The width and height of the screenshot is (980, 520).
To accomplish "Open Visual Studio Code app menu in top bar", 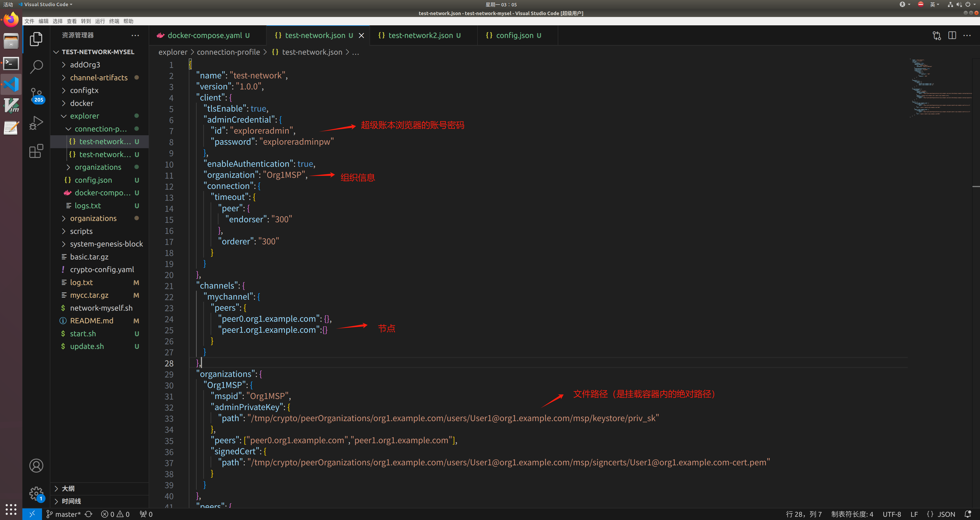I will coord(46,4).
